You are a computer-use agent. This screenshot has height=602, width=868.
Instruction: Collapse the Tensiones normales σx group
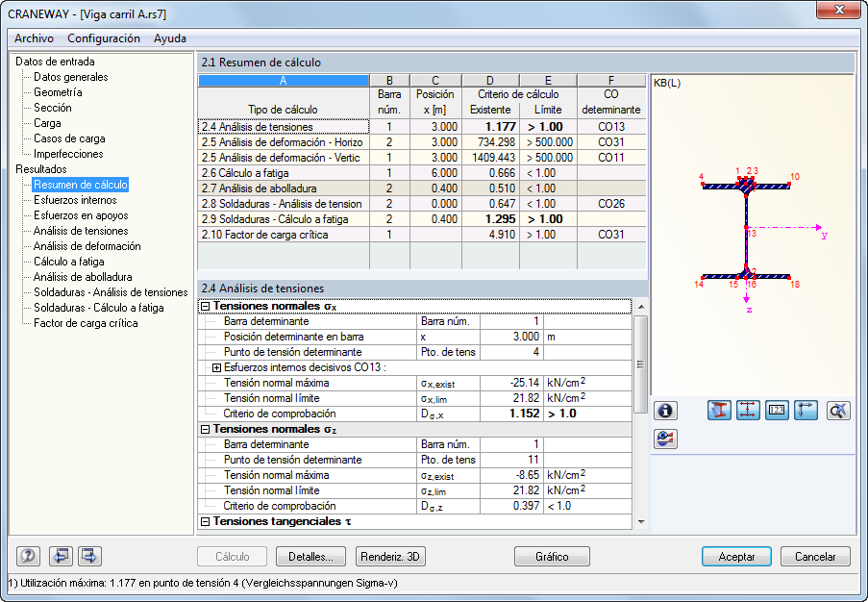coord(205,306)
